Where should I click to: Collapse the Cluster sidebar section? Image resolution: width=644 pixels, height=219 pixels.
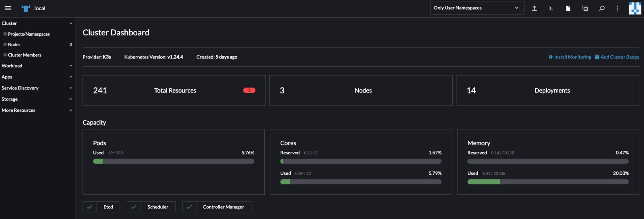(x=71, y=23)
